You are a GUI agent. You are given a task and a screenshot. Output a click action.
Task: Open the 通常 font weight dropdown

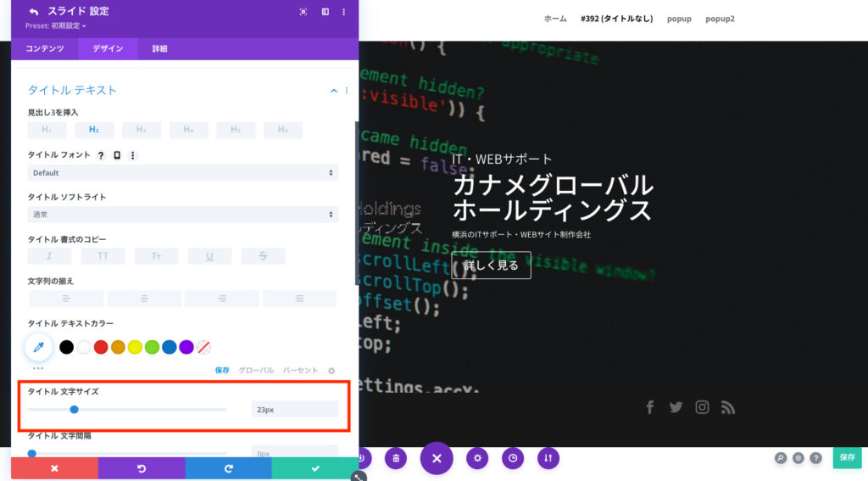coord(183,215)
